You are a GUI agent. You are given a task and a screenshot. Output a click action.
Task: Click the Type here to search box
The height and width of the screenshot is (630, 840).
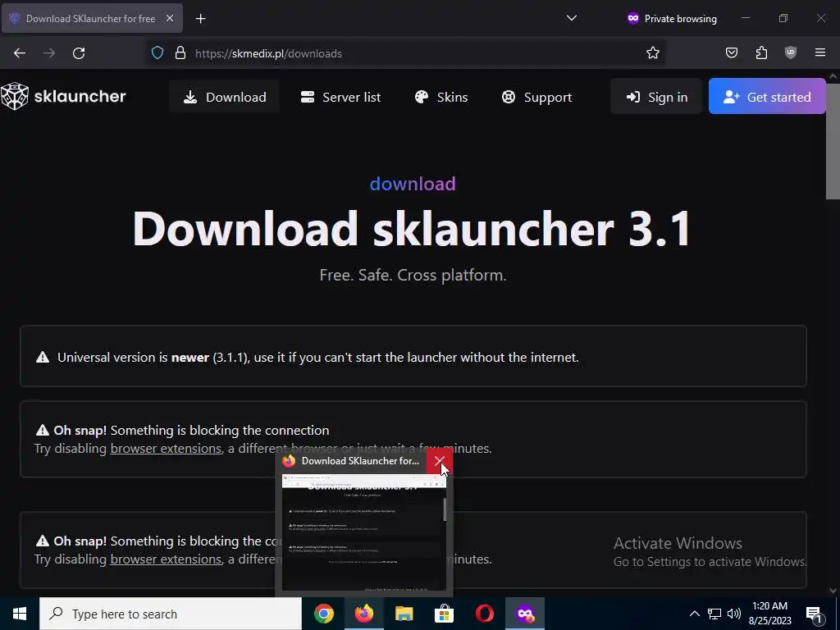pyautogui.click(x=171, y=614)
